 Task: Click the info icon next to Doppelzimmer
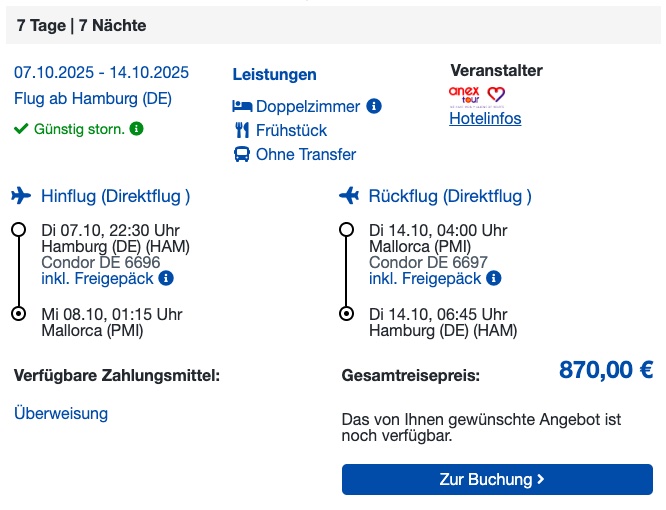(374, 106)
